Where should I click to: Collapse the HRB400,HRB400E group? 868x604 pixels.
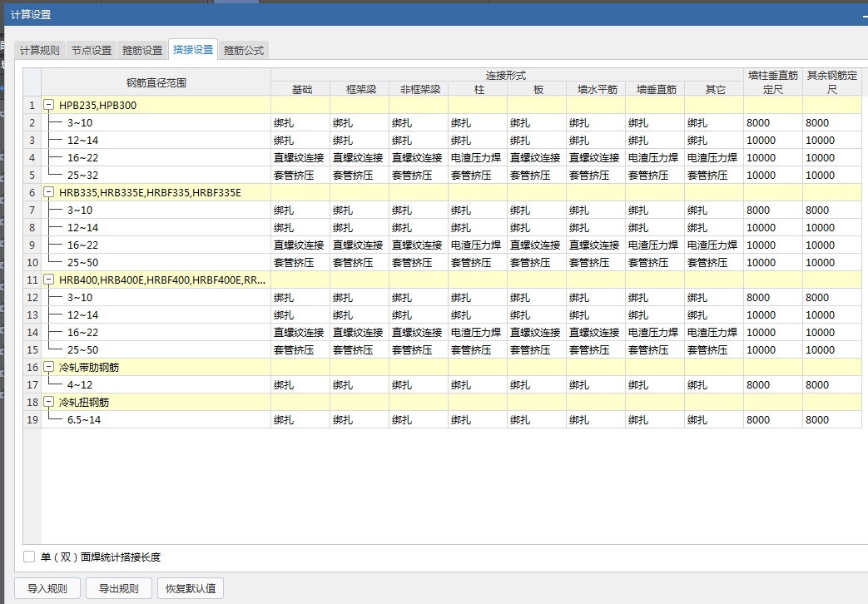tap(49, 280)
